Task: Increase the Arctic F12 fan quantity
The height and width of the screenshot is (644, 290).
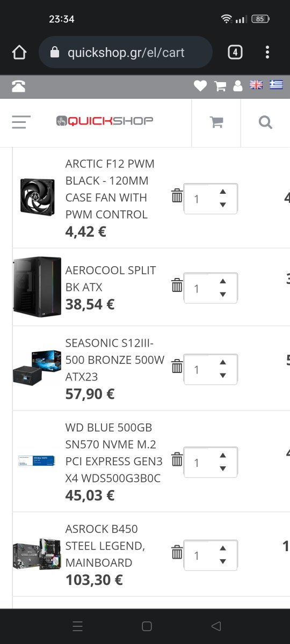Action: (223, 192)
